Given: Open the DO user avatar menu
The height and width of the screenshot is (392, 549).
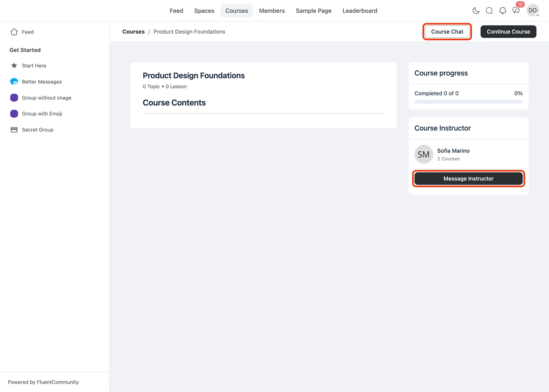Looking at the screenshot, I should (533, 10).
